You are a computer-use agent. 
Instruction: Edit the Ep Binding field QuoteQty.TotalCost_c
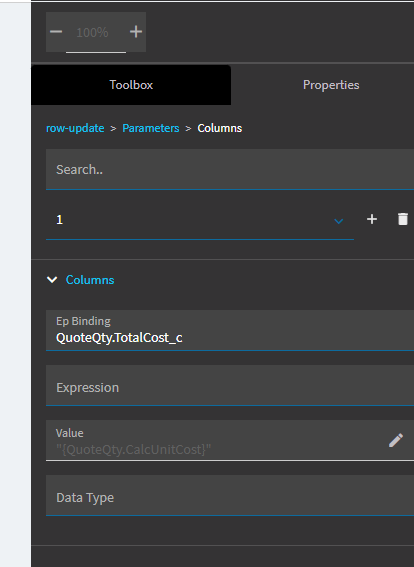click(x=230, y=331)
